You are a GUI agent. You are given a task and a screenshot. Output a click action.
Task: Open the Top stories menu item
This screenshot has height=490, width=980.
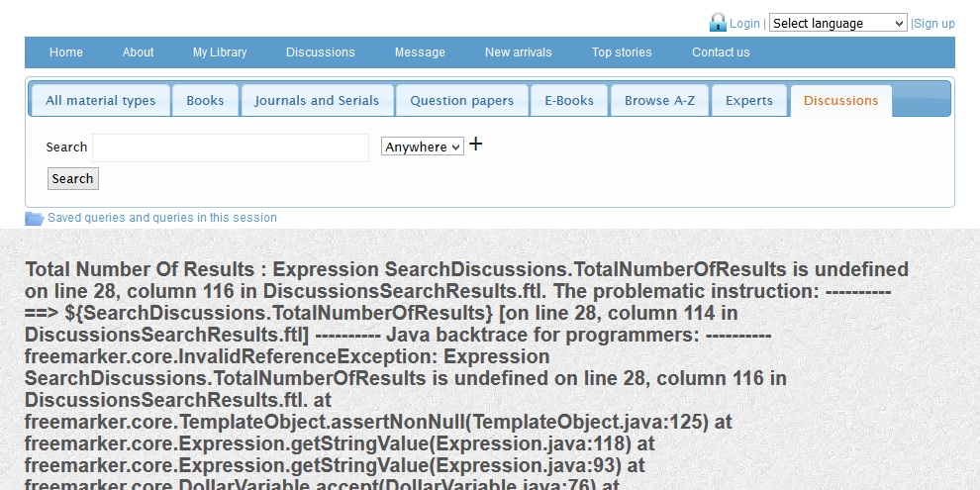point(622,52)
